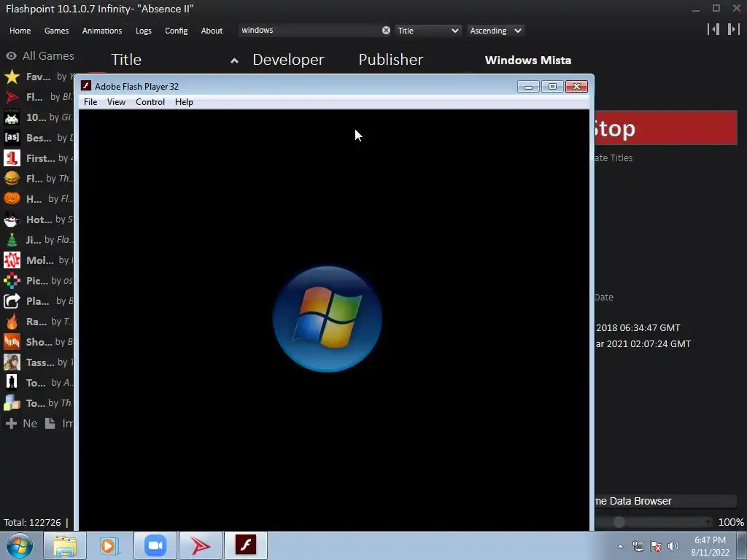Open the Pla share-arrow playlist icon

[12, 301]
